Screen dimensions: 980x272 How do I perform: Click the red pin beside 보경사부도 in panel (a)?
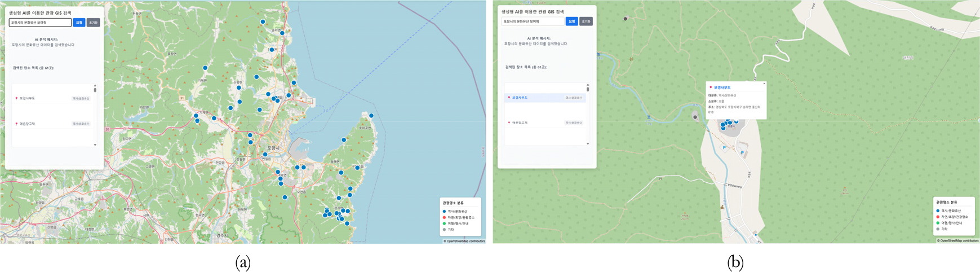click(16, 98)
